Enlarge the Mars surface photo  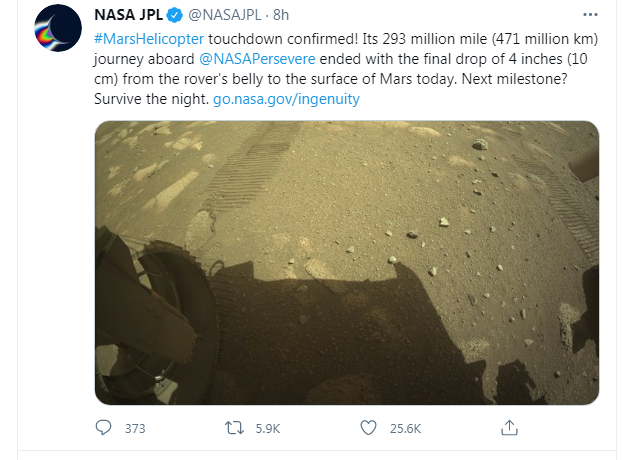[347, 262]
